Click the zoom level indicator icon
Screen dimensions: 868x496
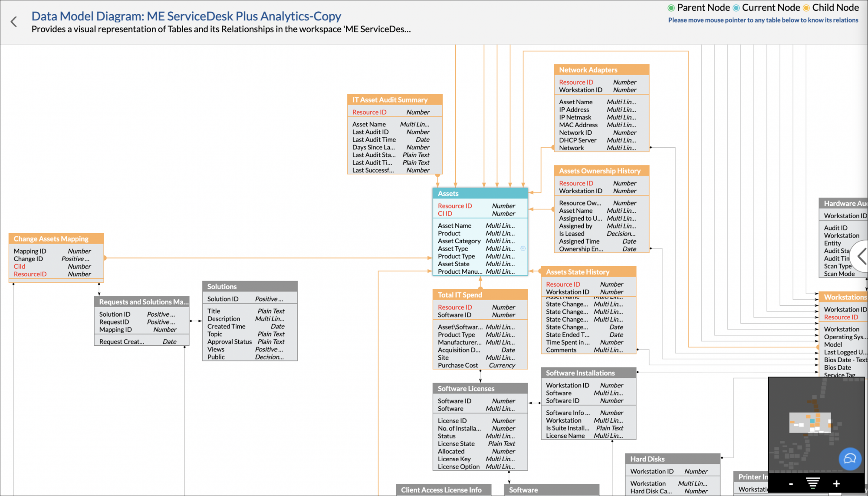[x=813, y=483]
